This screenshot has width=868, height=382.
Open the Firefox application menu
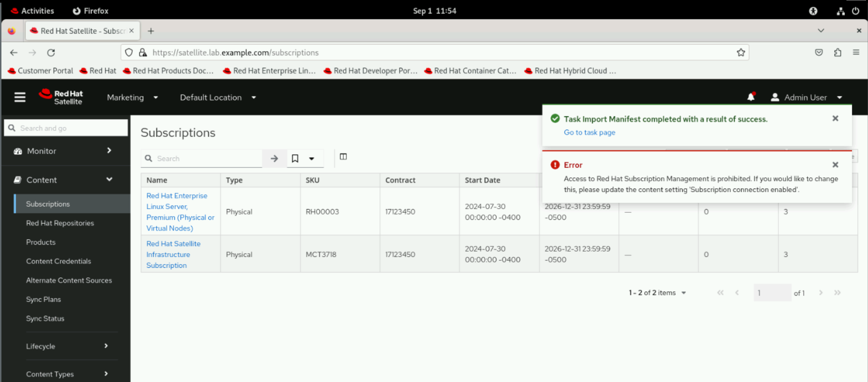point(856,52)
